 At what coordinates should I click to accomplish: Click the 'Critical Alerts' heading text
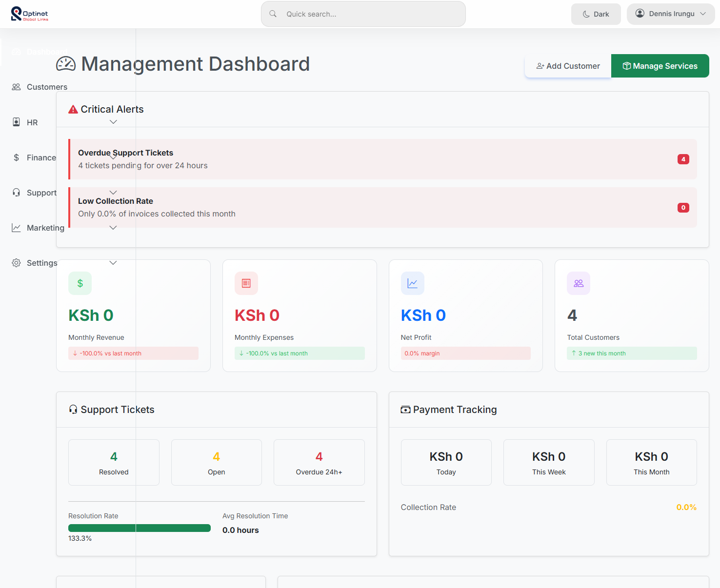(x=112, y=109)
